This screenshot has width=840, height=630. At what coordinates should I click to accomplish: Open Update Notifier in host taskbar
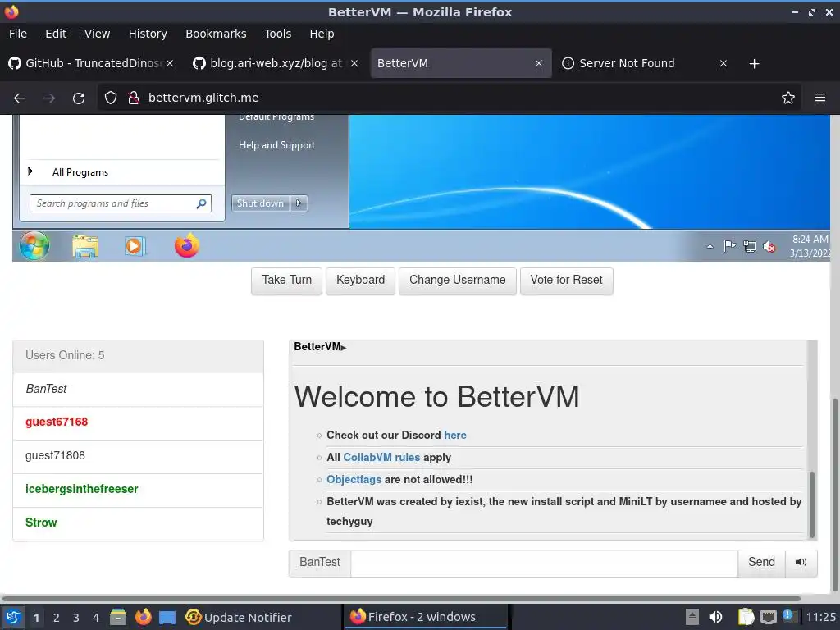[x=239, y=618]
